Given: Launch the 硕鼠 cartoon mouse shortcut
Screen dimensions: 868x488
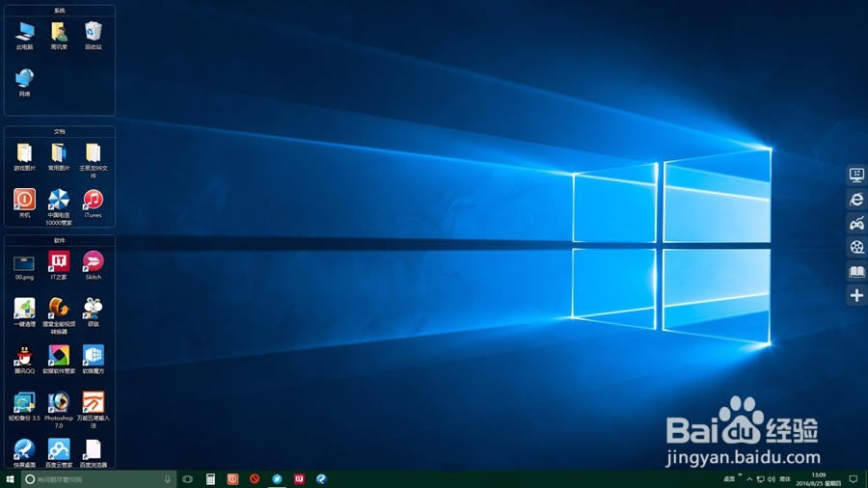Looking at the screenshot, I should [x=93, y=312].
